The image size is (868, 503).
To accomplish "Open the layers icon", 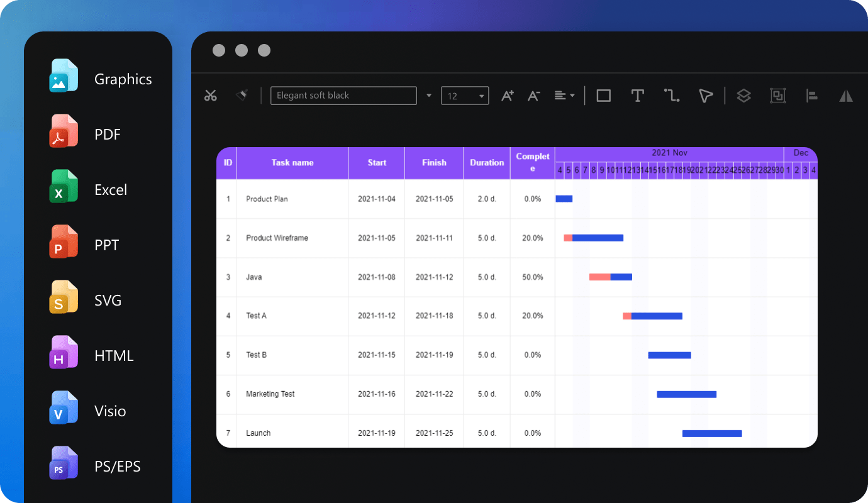I will point(743,96).
